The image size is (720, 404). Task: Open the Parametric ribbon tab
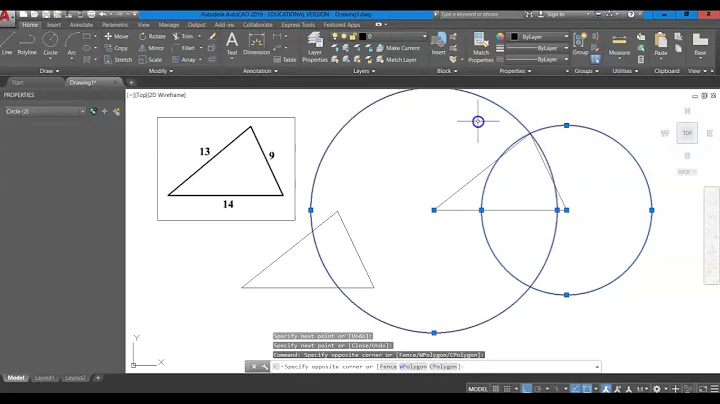tap(115, 25)
